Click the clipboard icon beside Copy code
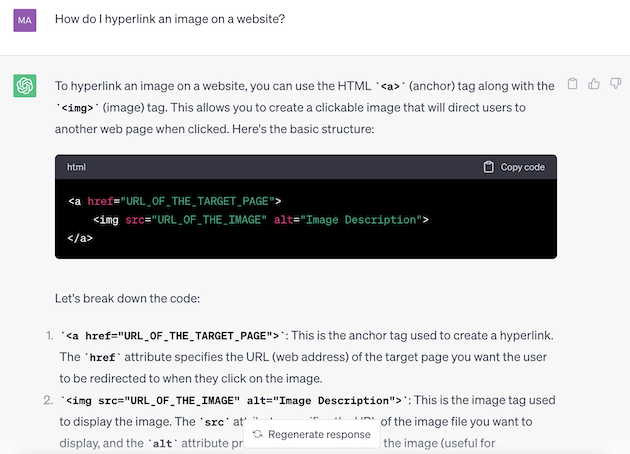The height and width of the screenshot is (454, 630). coord(488,167)
